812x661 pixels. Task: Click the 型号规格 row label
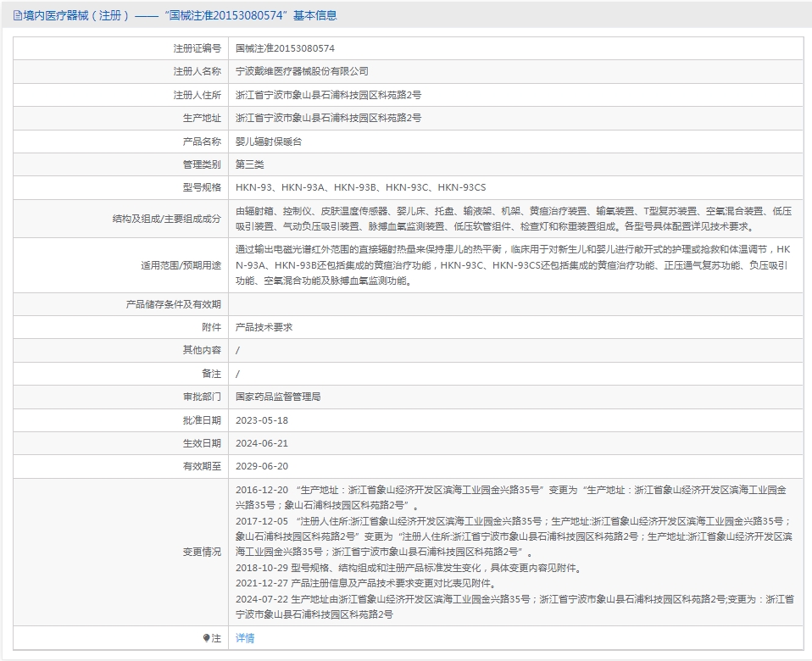point(202,187)
